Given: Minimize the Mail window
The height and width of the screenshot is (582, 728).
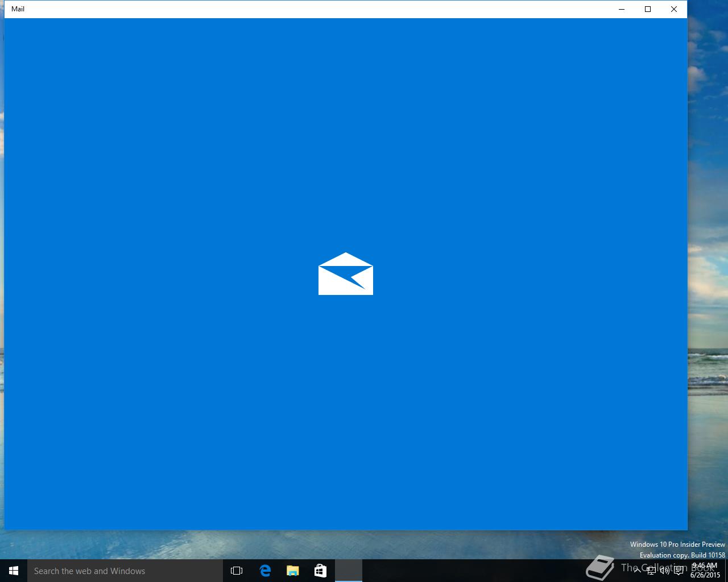Looking at the screenshot, I should (x=621, y=9).
